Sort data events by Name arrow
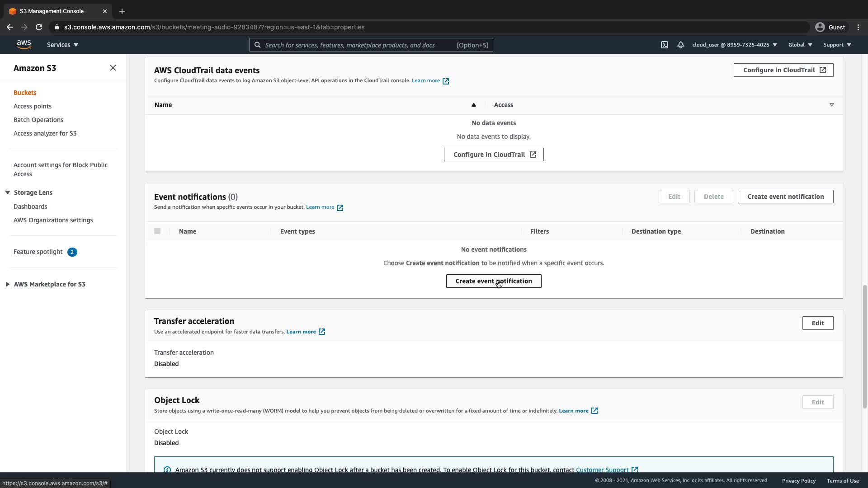Viewport: 868px width, 488px height. coord(473,105)
